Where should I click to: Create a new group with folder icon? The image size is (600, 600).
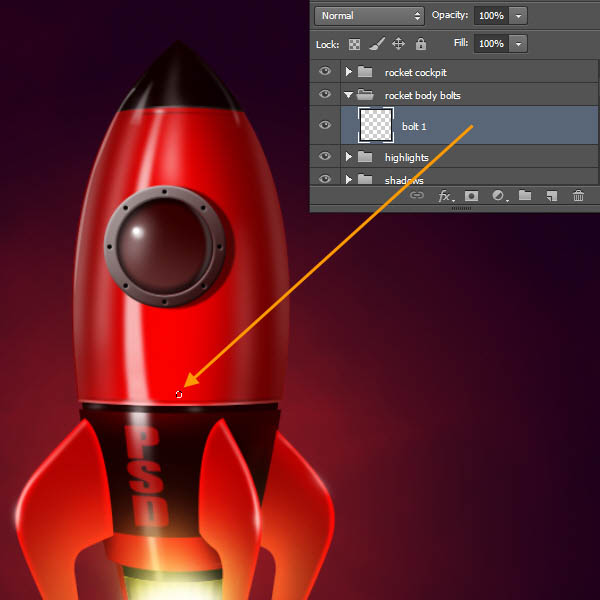coord(525,196)
